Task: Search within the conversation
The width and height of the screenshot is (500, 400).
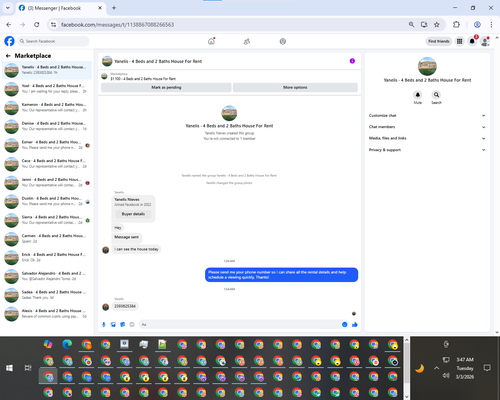Action: [x=436, y=95]
